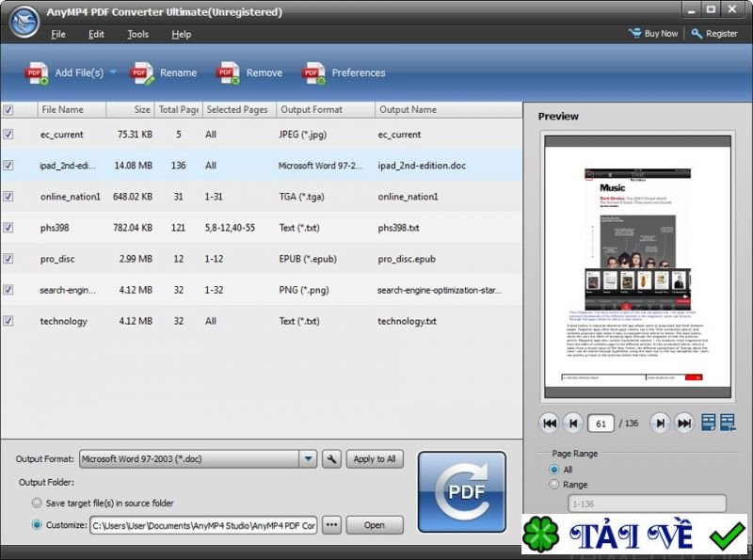This screenshot has width=753, height=560.
Task: Click the wrench icon for output format settings
Action: [x=331, y=459]
